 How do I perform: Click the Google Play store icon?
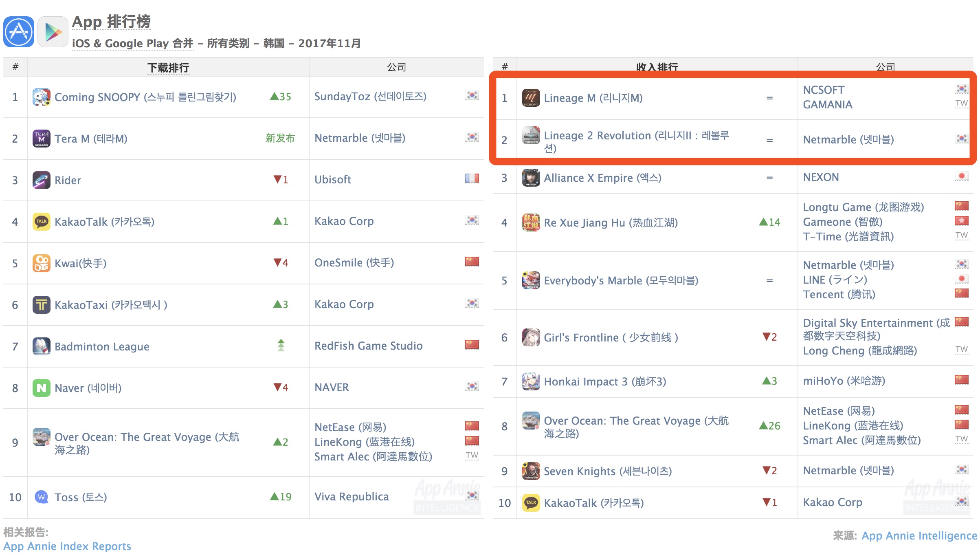[x=53, y=32]
